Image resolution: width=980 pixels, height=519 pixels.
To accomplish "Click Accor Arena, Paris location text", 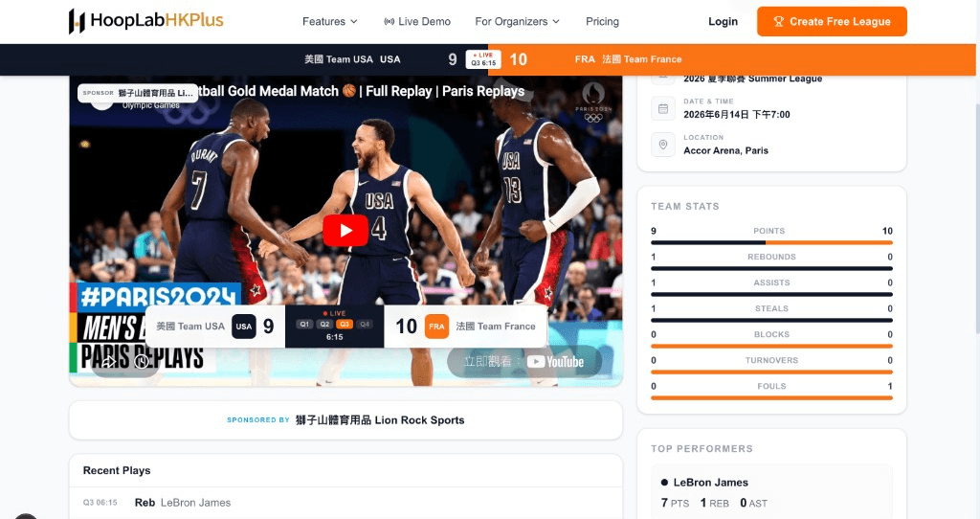I will pyautogui.click(x=725, y=150).
